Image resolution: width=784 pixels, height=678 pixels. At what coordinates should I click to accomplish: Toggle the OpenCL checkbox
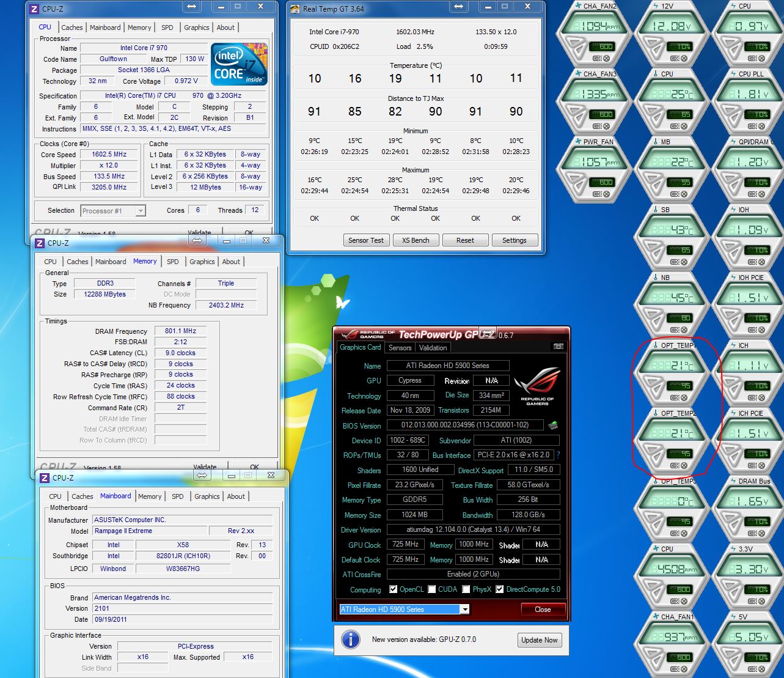(393, 589)
